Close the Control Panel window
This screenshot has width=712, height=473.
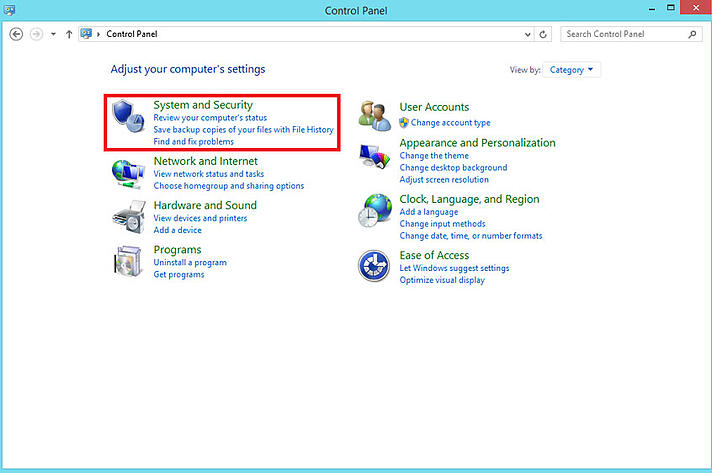click(x=696, y=8)
